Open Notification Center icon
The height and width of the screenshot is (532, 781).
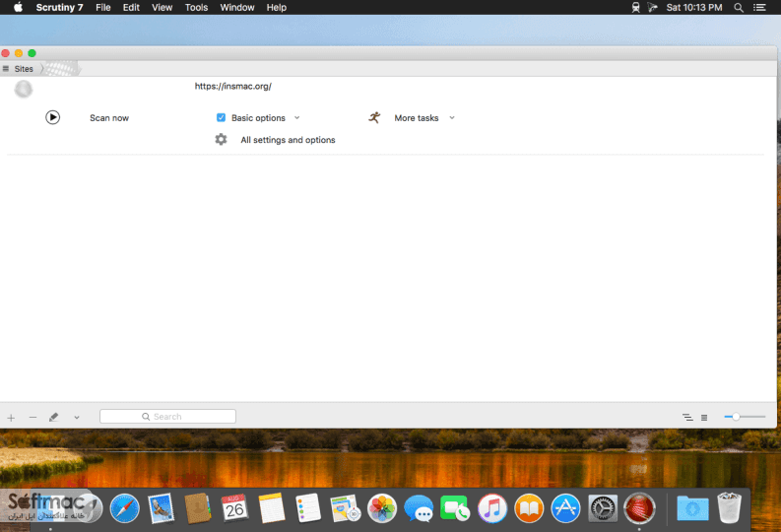[x=759, y=8]
